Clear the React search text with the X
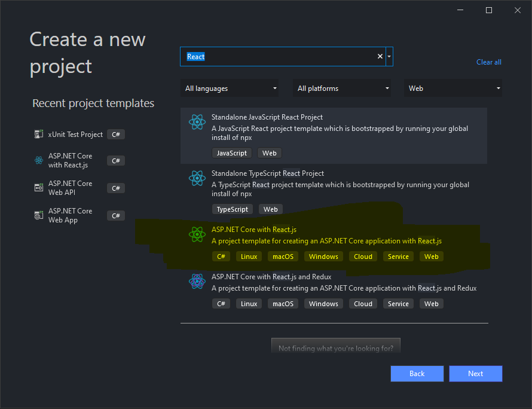This screenshot has width=532, height=409. [380, 56]
